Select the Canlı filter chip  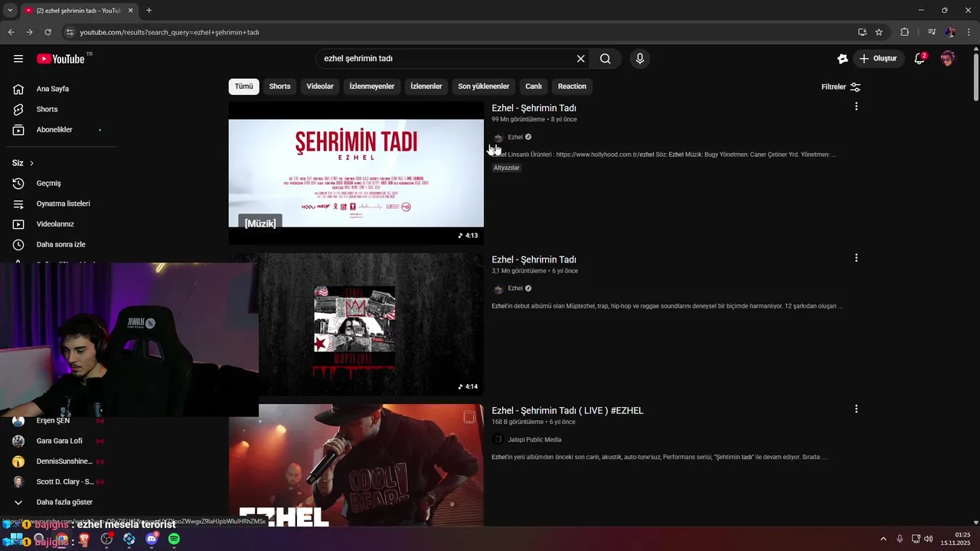(534, 86)
